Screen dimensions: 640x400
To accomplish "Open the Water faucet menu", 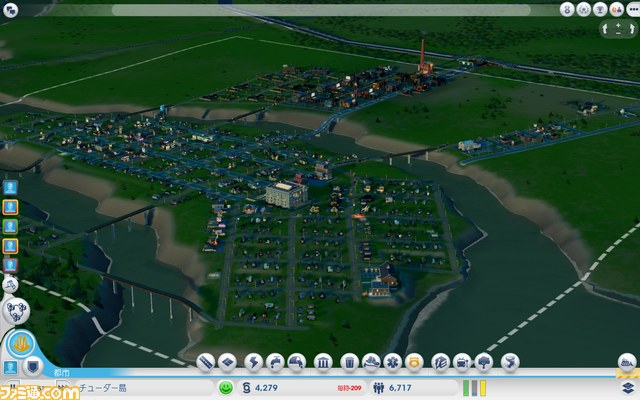I will pos(275,362).
